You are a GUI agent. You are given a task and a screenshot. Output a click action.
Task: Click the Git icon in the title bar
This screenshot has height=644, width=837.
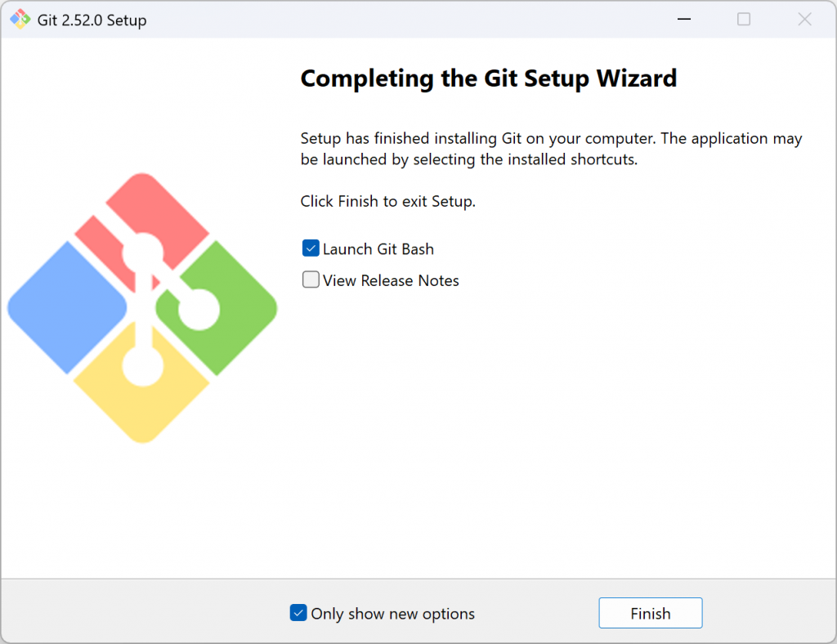coord(20,20)
